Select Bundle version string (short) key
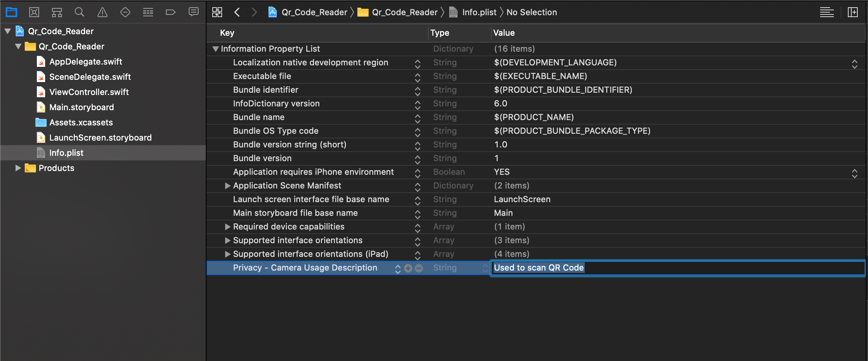The width and height of the screenshot is (868, 361). (x=290, y=144)
